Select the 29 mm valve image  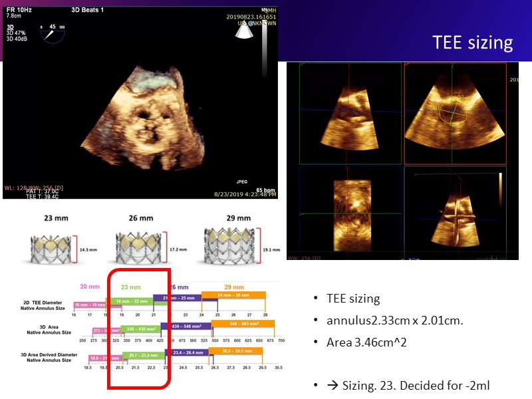coord(229,247)
